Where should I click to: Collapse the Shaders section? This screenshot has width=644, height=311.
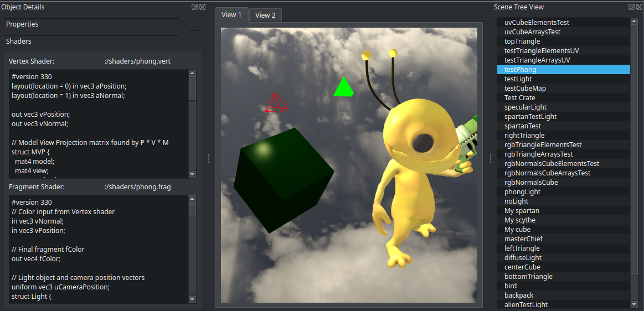[19, 42]
